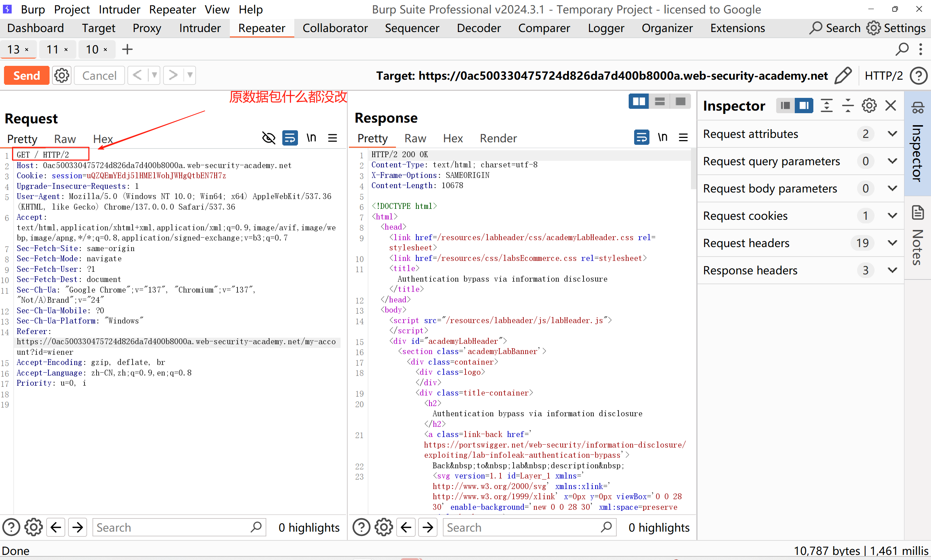
Task: Open history back dropdown arrow
Action: 154,75
